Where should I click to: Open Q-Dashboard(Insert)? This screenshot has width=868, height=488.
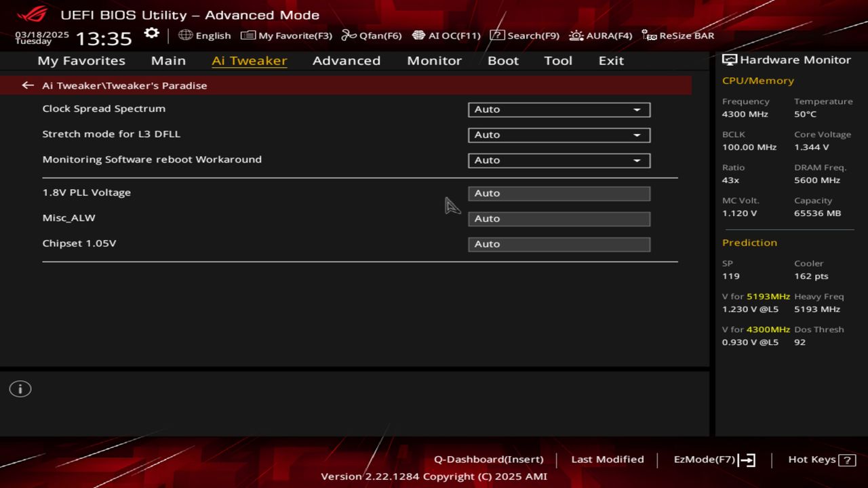click(x=489, y=460)
